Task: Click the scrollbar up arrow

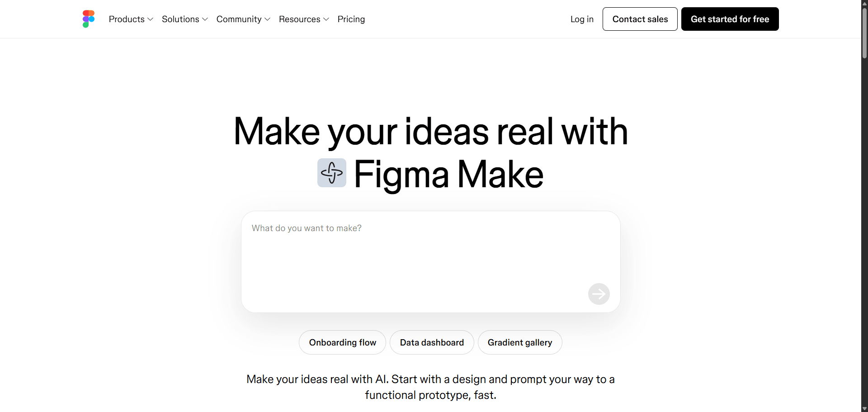Action: 863,4
